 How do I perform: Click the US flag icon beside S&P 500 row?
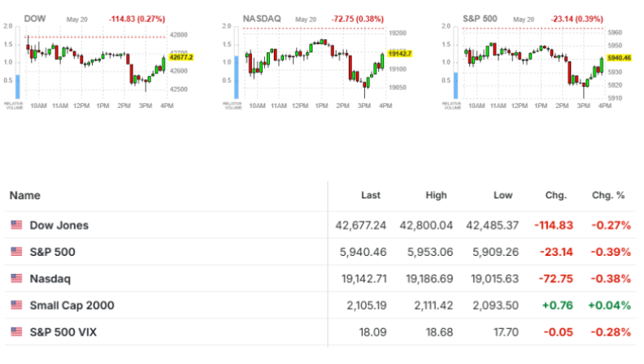pos(16,252)
